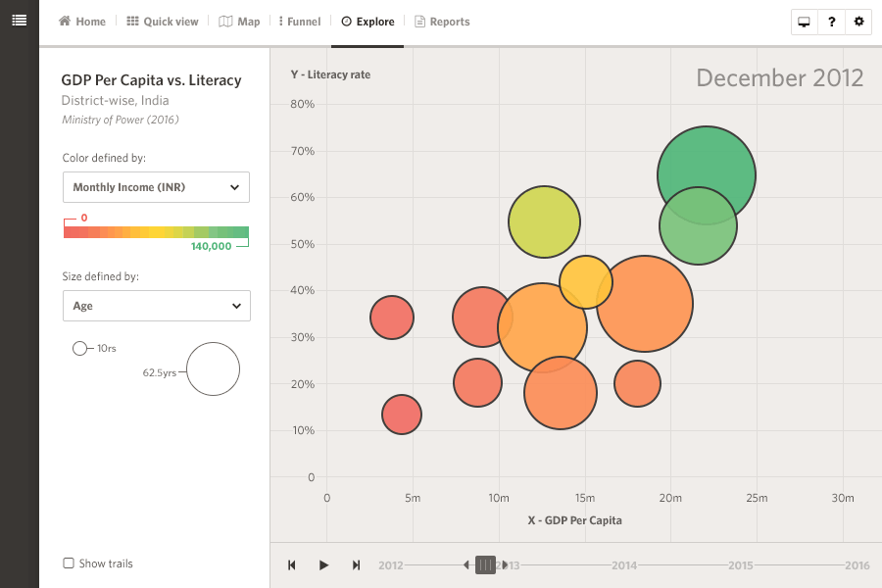Jump to 2015 on the timeline
The image size is (882, 588).
[740, 565]
